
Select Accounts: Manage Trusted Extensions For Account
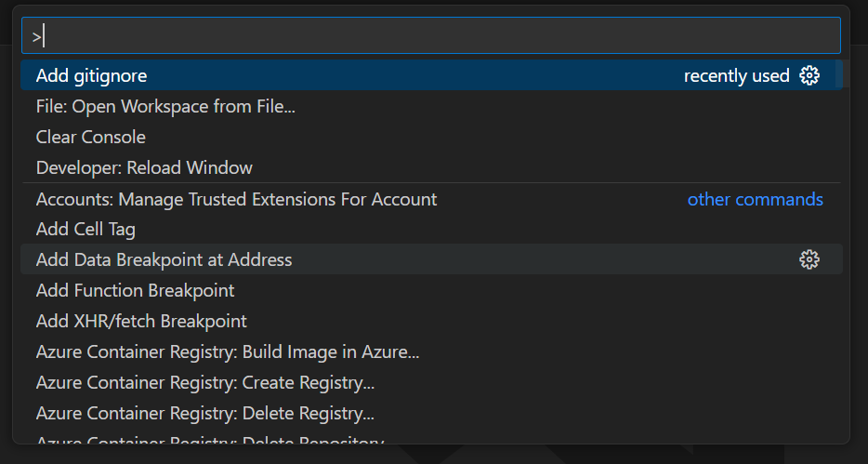click(x=236, y=199)
